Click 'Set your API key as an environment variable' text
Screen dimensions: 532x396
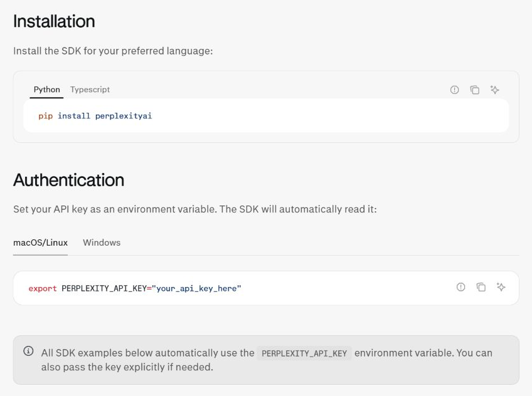click(x=115, y=209)
